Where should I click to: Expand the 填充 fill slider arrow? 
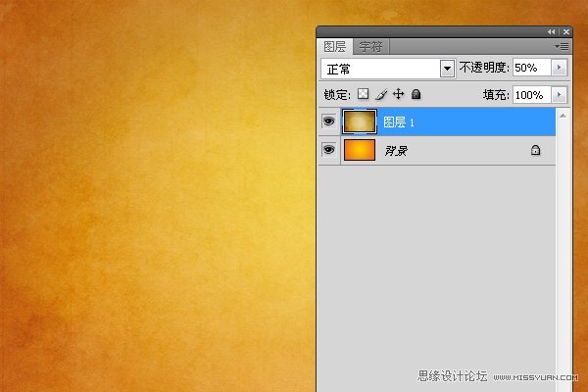click(560, 95)
